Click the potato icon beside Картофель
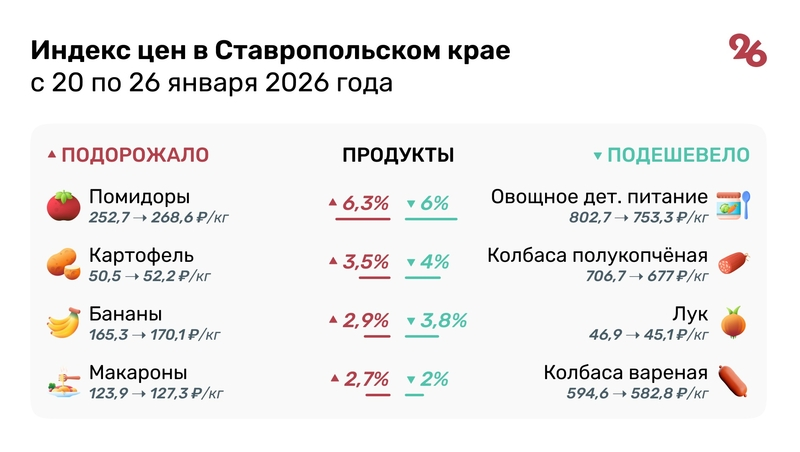Viewport: 800px width, 452px height. (x=63, y=263)
